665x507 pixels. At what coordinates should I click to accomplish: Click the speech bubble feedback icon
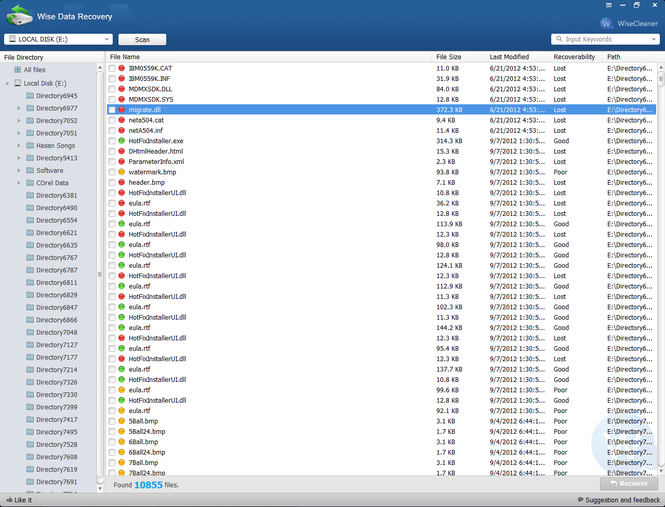tap(580, 500)
